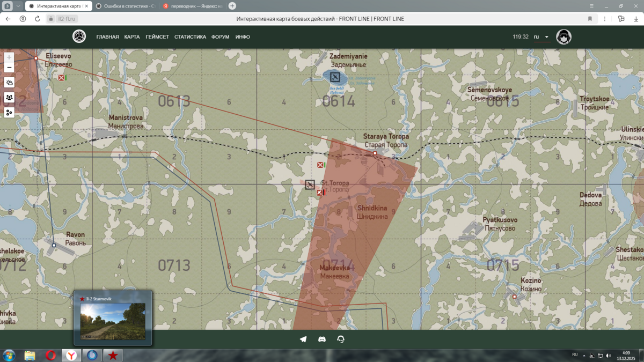
Task: Open the Discord server link
Action: (x=322, y=339)
